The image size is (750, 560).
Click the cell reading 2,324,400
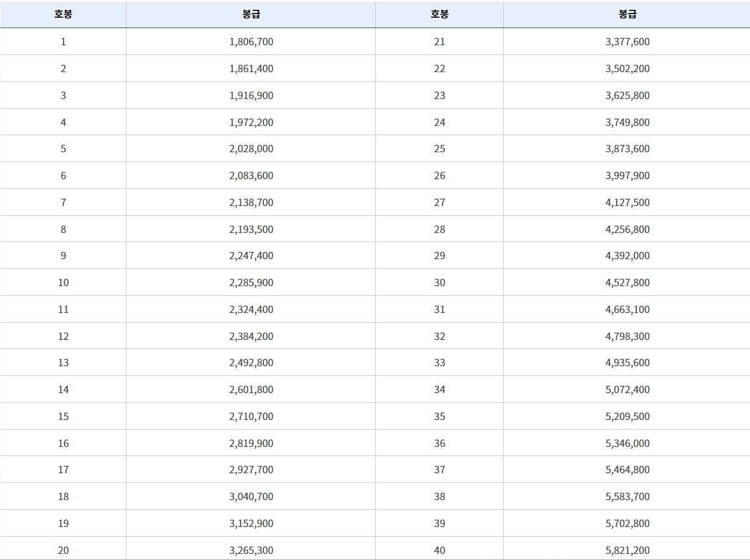pyautogui.click(x=251, y=309)
